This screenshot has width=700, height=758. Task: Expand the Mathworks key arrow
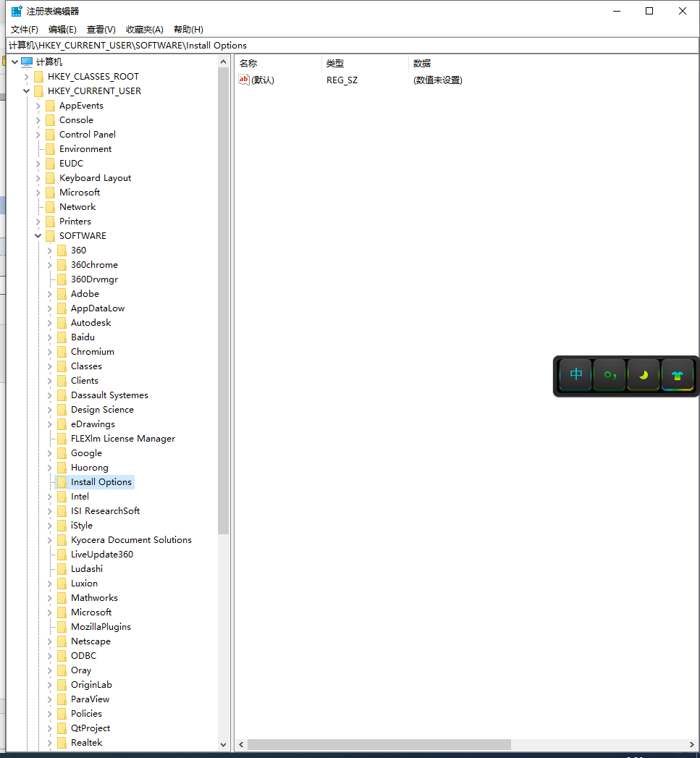tap(50, 598)
